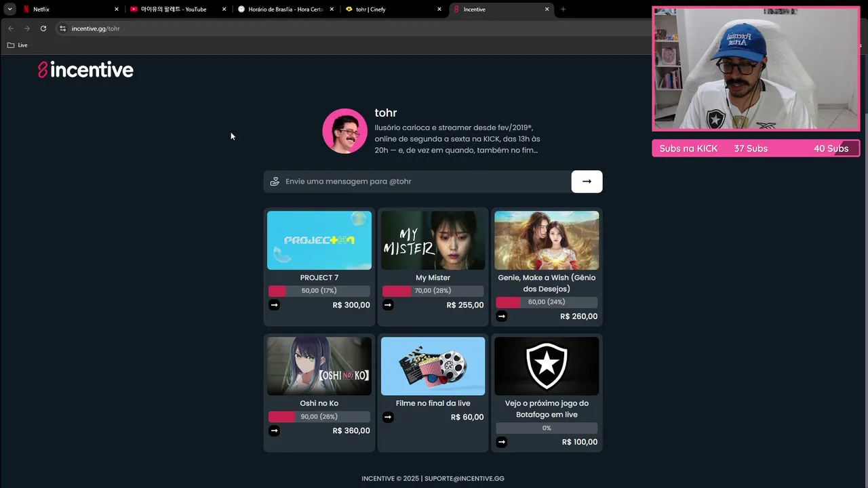Click the Oshi no Ko title text
This screenshot has height=488, width=868.
click(319, 403)
